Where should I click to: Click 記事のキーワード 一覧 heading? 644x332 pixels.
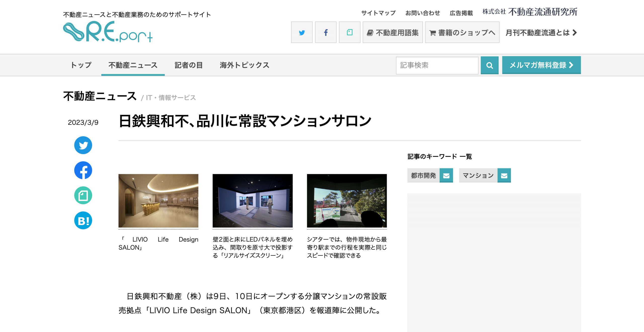point(440,157)
